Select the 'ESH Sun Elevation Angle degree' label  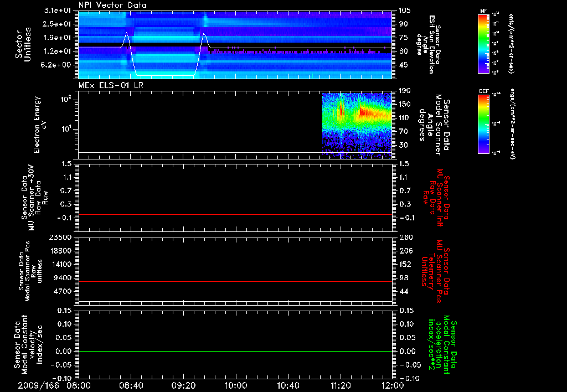click(429, 44)
